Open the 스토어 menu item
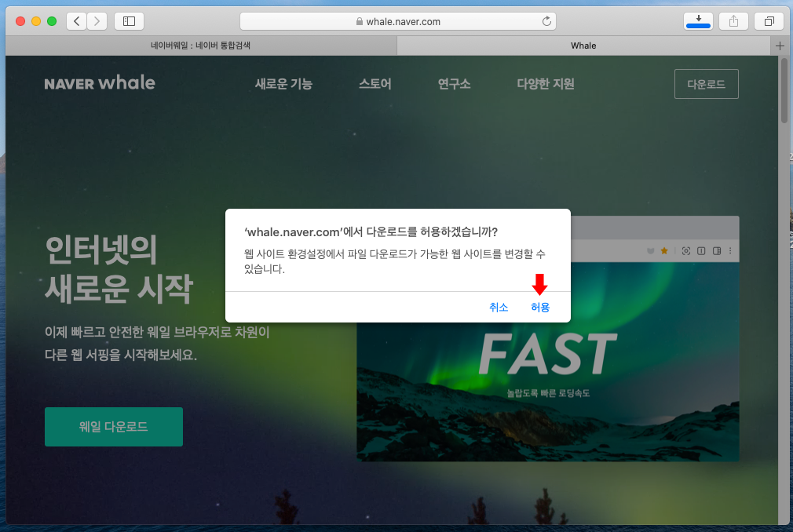This screenshot has width=793, height=532. click(375, 84)
